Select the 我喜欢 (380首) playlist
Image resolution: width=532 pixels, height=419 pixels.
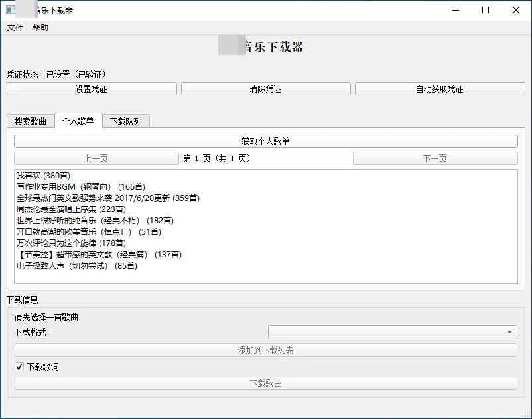pos(43,176)
